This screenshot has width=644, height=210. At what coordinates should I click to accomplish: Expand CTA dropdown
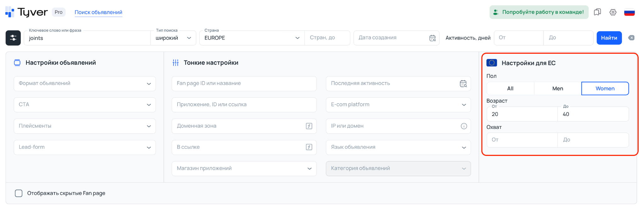(x=85, y=105)
